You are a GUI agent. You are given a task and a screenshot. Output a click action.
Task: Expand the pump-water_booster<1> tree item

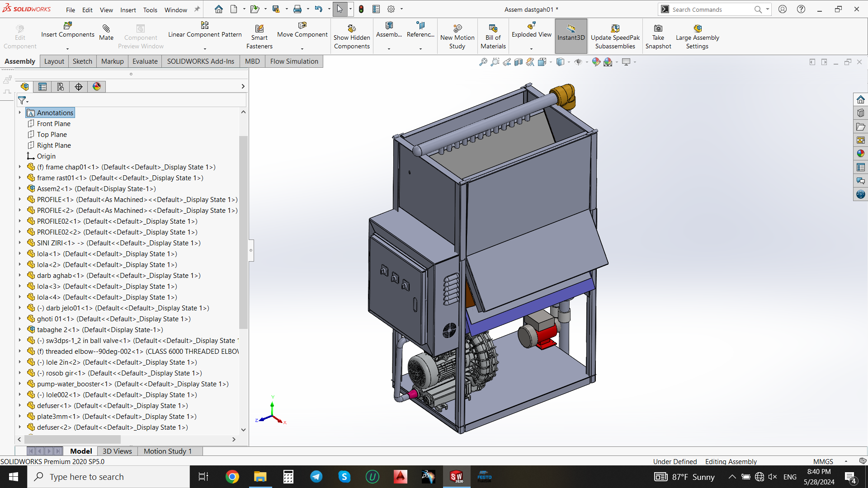coord(19,384)
